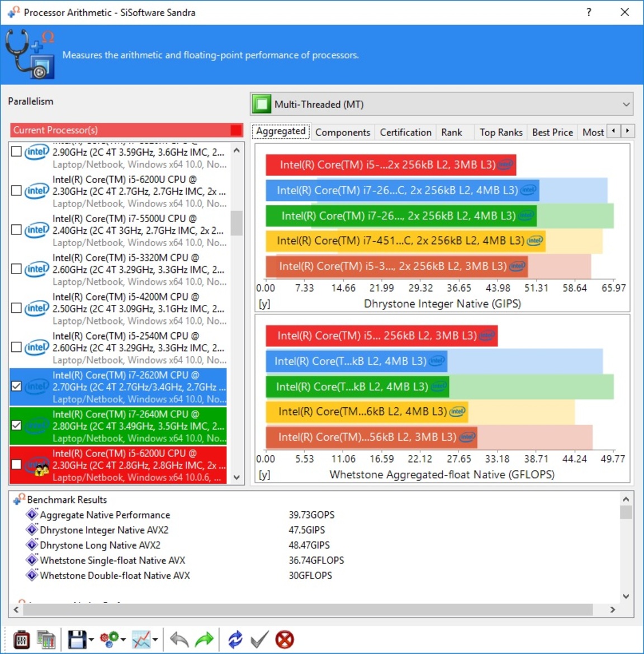Click Intel logo of i5-3320M entry
Viewport: 644px width, 654px height.
(x=37, y=269)
